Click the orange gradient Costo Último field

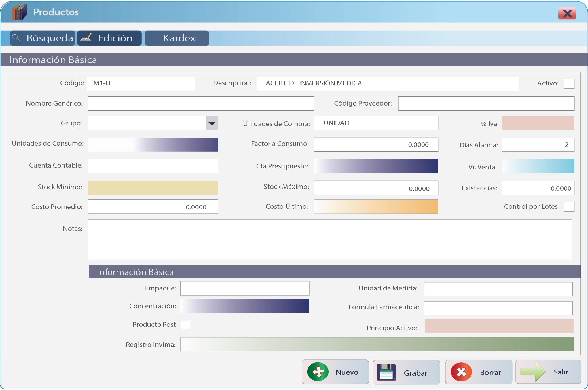(376, 207)
